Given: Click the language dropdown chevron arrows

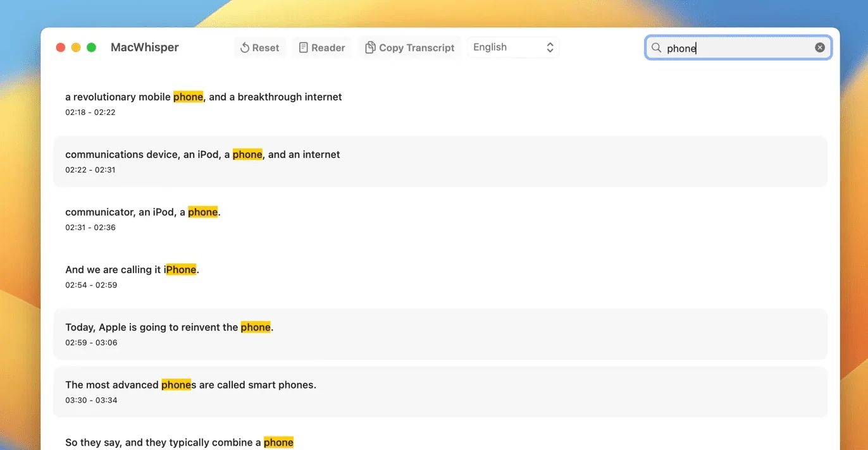Looking at the screenshot, I should coord(550,47).
